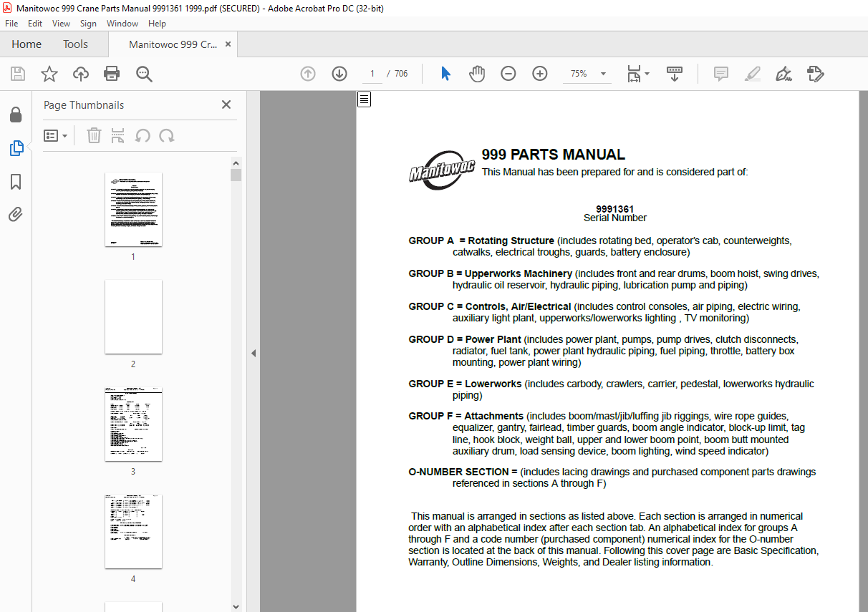Click GROUP D = Power Plant text
Screen dimensions: 868x612
click(465, 339)
